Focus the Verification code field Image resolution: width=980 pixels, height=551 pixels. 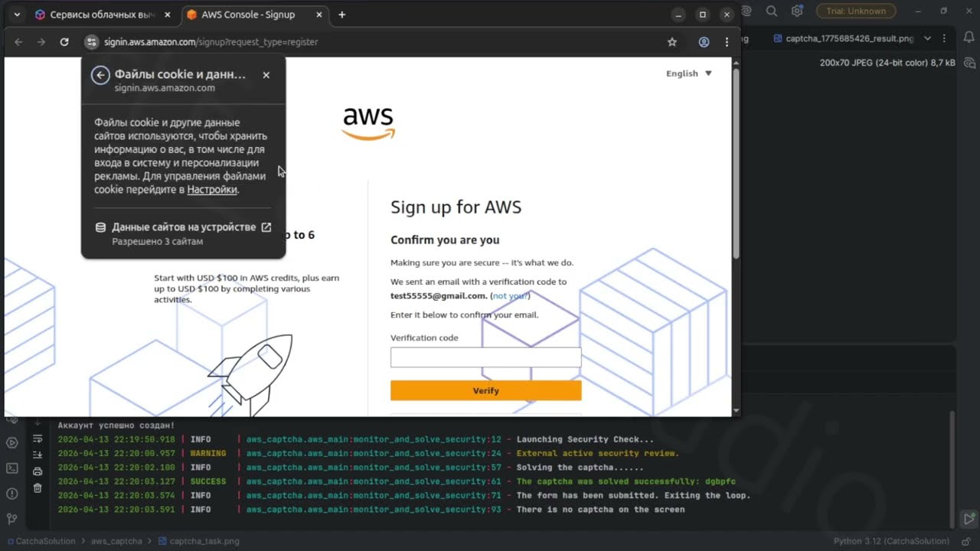pos(485,357)
